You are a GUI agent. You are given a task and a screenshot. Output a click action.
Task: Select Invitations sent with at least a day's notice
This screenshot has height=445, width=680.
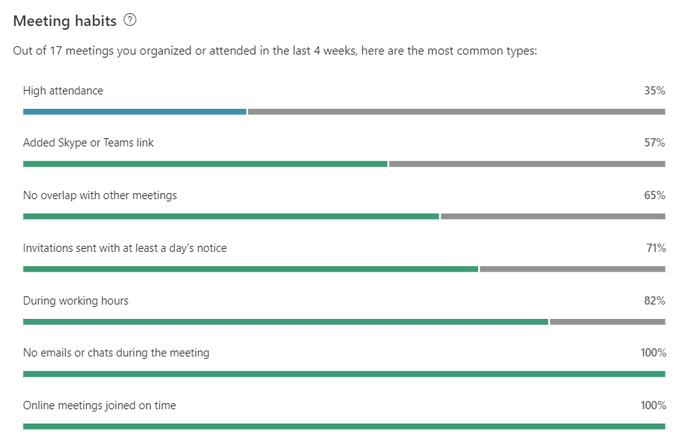coord(125,248)
